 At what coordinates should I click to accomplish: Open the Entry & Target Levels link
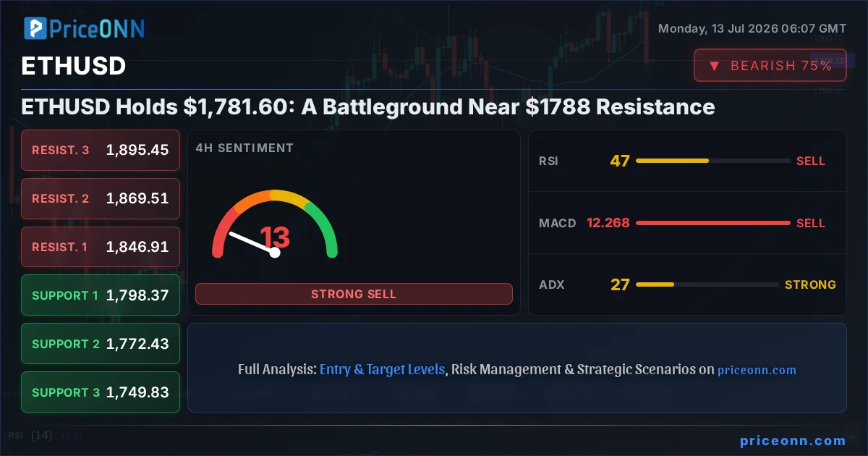point(382,369)
